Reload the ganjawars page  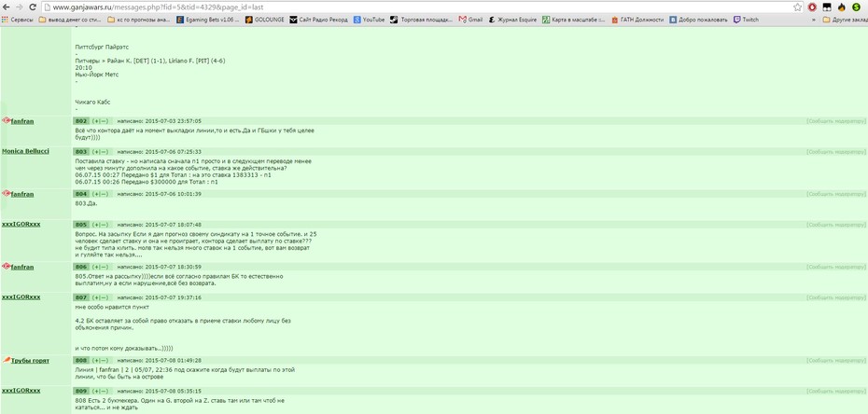pyautogui.click(x=33, y=7)
